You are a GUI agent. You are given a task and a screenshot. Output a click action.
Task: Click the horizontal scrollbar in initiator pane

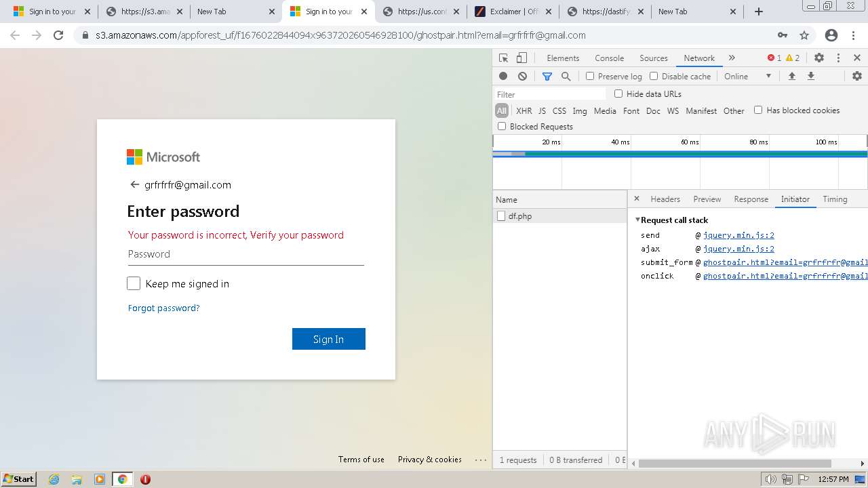coord(734,464)
